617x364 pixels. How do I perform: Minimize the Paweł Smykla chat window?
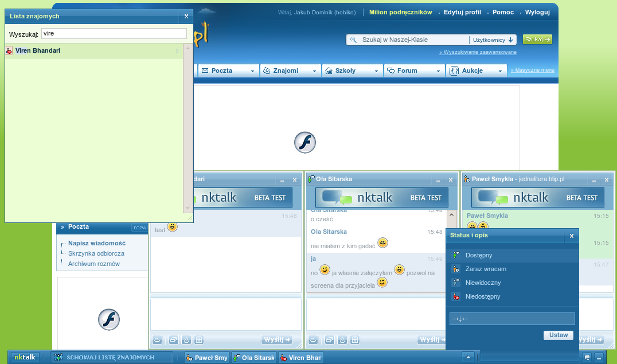594,180
